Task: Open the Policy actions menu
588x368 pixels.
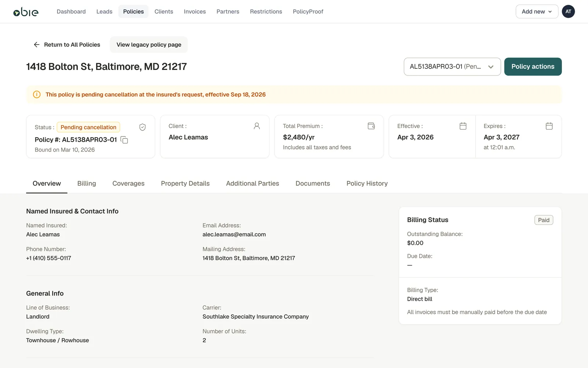Action: (533, 67)
